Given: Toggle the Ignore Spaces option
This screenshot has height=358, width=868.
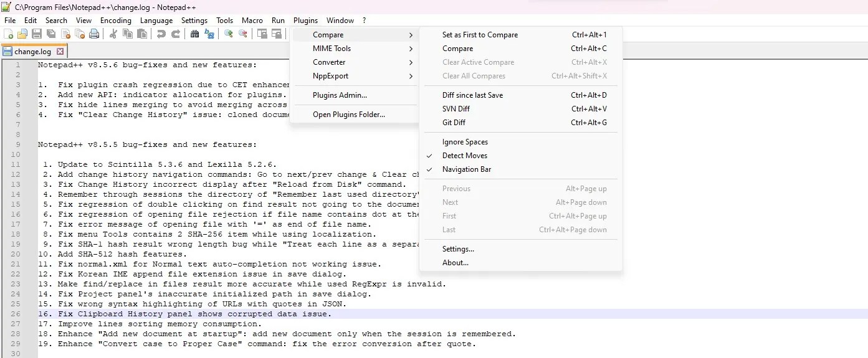Looking at the screenshot, I should pos(520,142).
